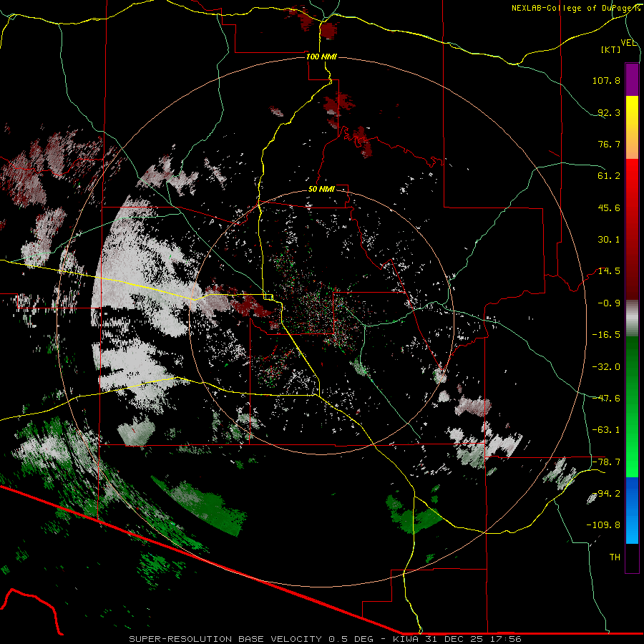
Task: Click the -47.6 velocity scale value
Action: [x=606, y=399]
